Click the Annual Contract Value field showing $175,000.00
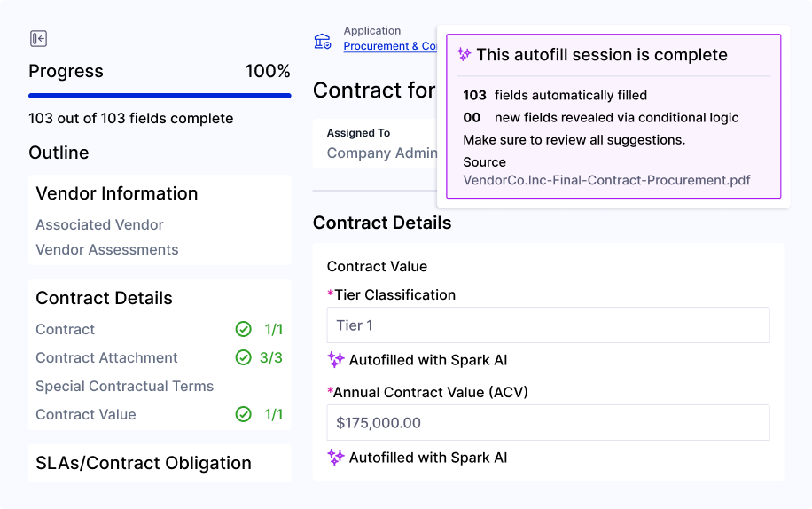 (548, 422)
